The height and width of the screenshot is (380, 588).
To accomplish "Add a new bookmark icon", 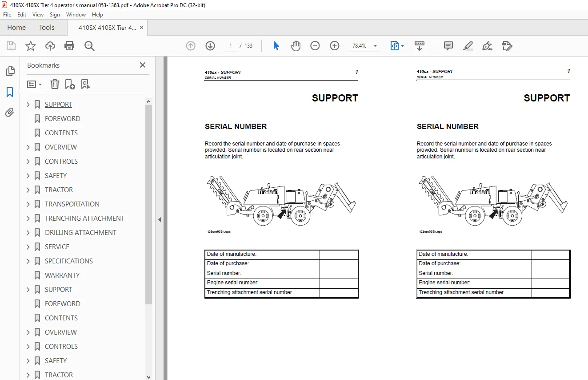I will pyautogui.click(x=70, y=84).
